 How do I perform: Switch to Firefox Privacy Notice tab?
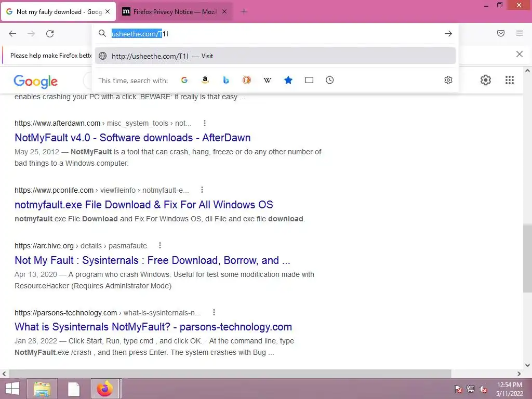175,12
